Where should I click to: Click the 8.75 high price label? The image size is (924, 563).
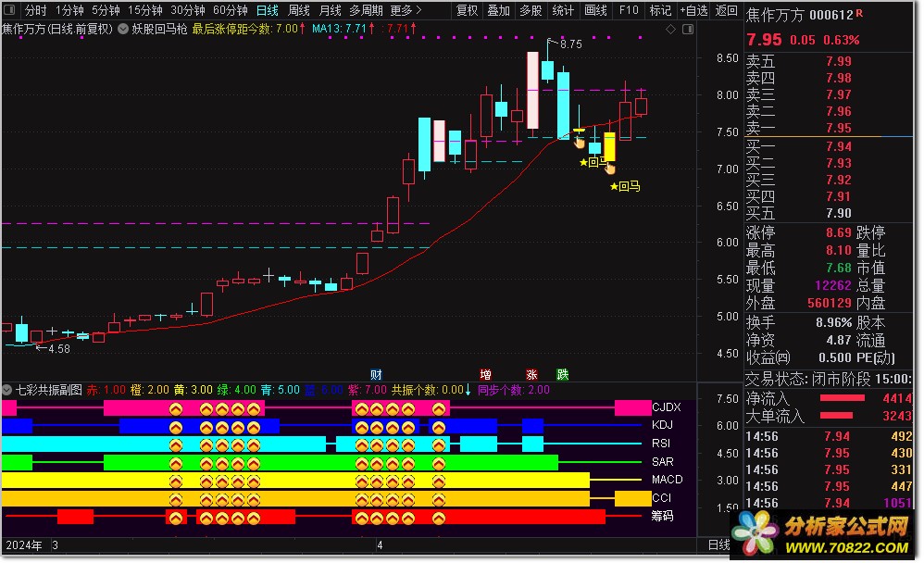pyautogui.click(x=571, y=44)
